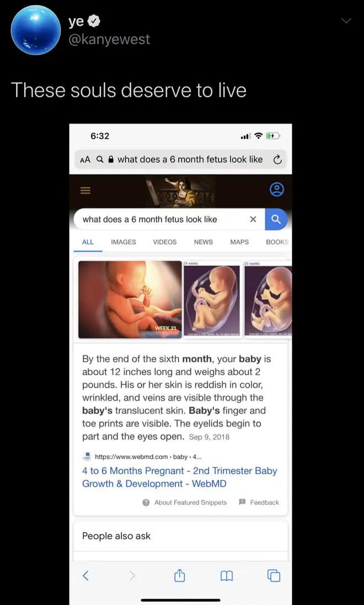Switch to the Images tab
The height and width of the screenshot is (605, 364).
coord(124,242)
